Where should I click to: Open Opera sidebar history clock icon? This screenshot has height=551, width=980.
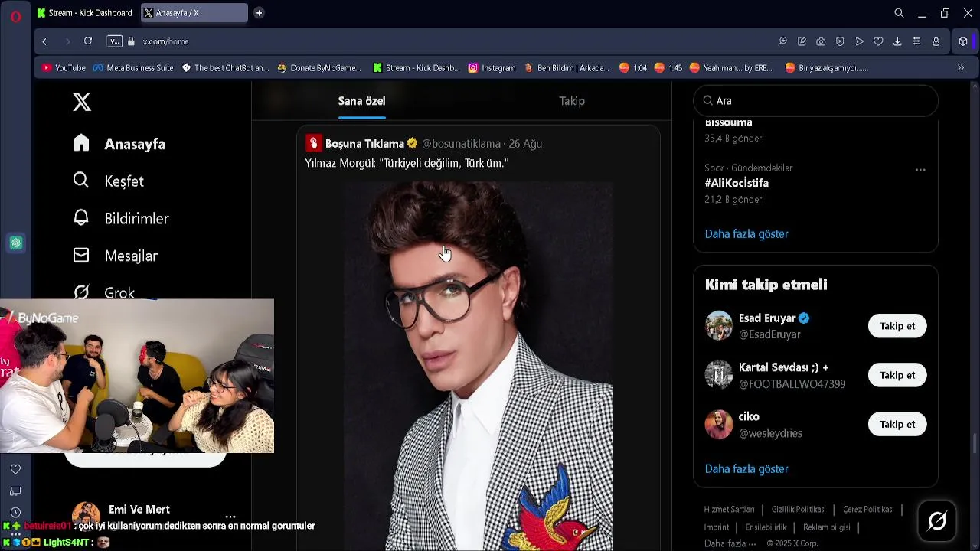coord(15,513)
